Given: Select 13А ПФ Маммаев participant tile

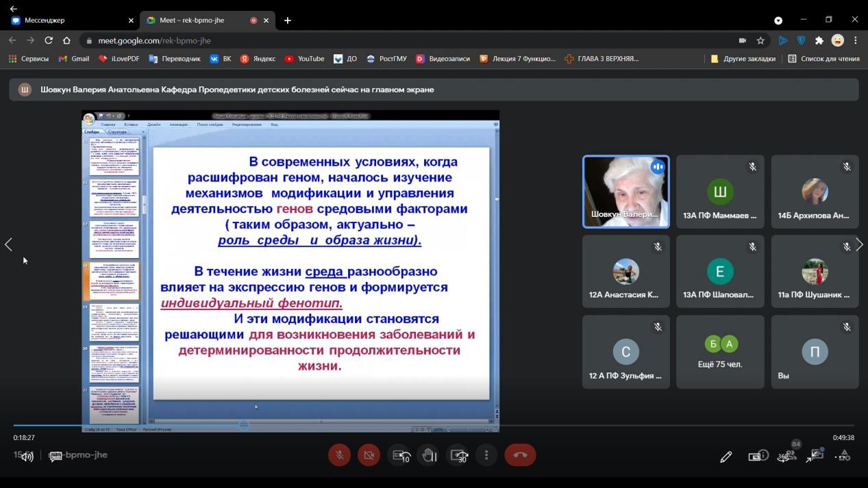Looking at the screenshot, I should [x=720, y=192].
